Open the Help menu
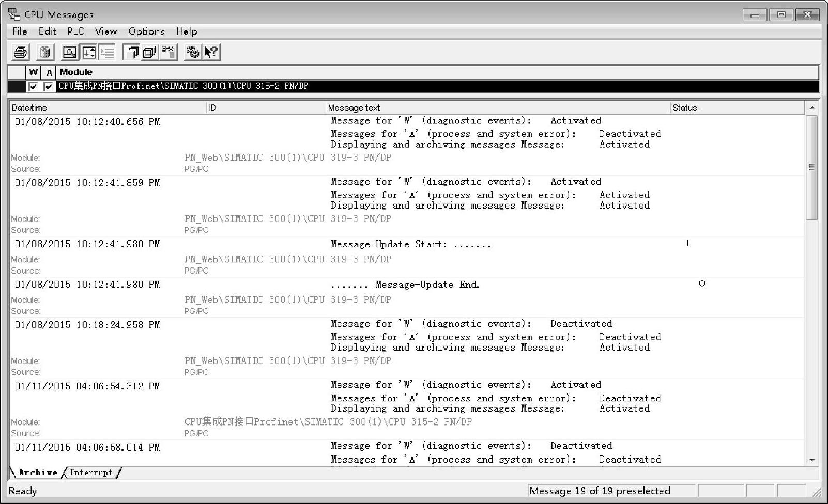 click(x=187, y=31)
